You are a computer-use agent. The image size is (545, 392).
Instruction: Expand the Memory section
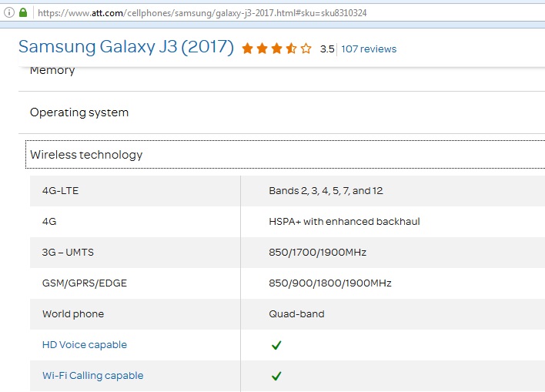(x=52, y=71)
